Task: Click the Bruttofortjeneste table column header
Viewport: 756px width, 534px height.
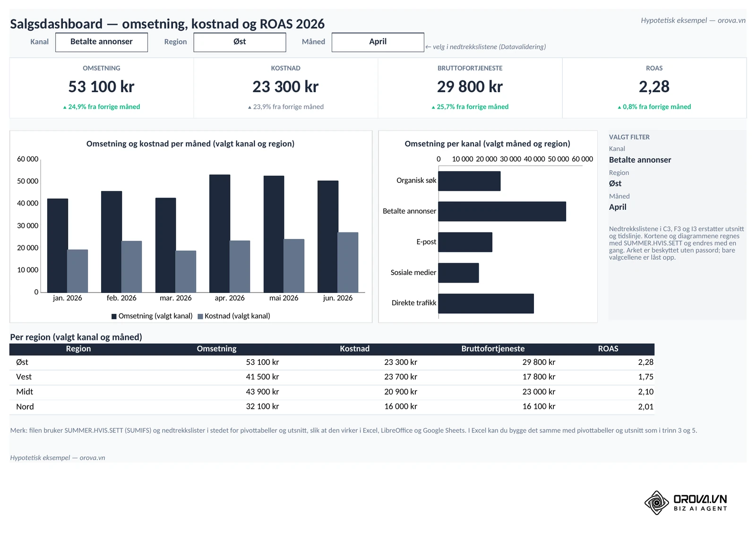Action: [493, 349]
